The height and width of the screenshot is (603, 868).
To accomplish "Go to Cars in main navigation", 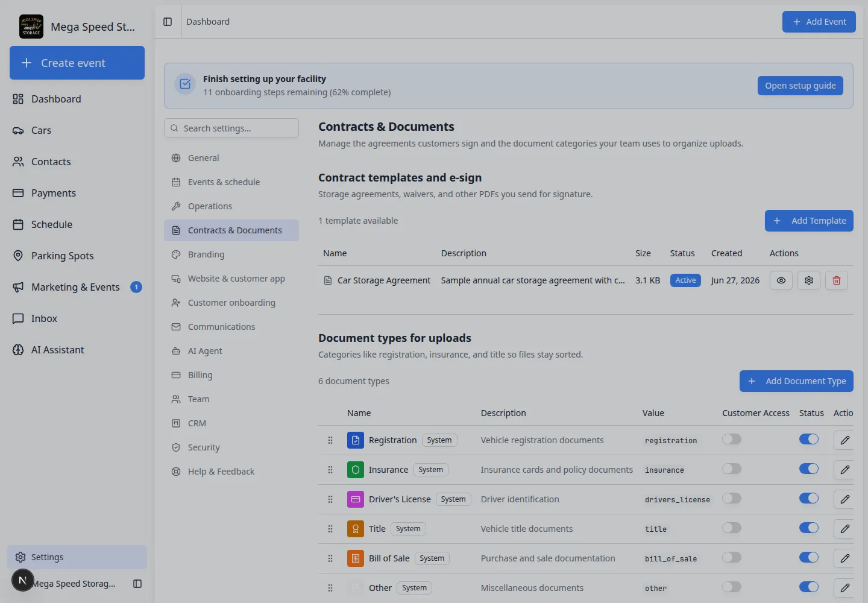I will [x=77, y=130].
